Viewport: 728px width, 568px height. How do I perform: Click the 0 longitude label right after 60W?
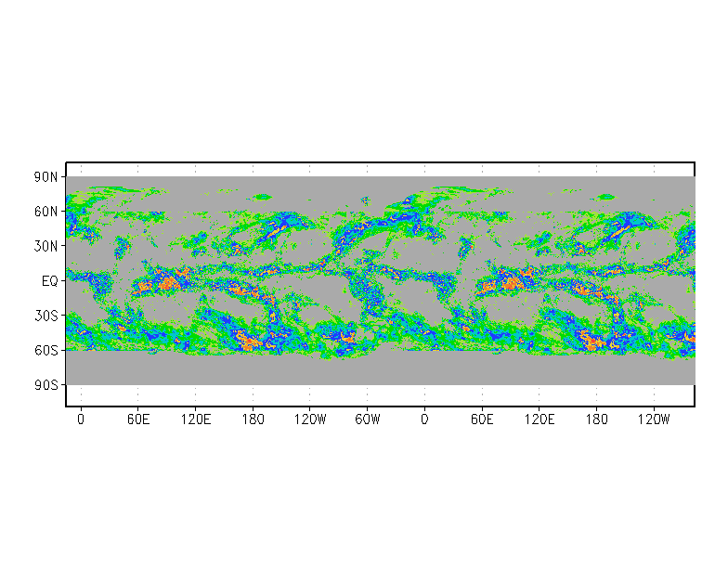pos(424,420)
